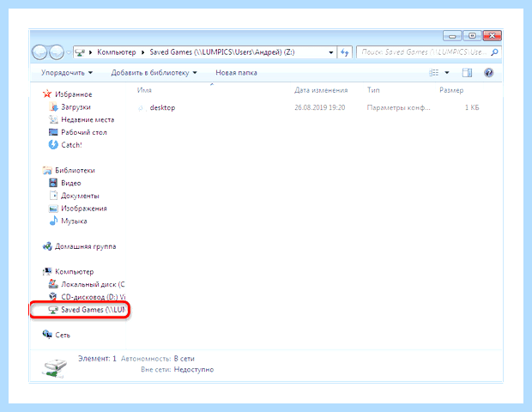Click the Недавние места icon
This screenshot has height=412, width=532.
[x=53, y=119]
